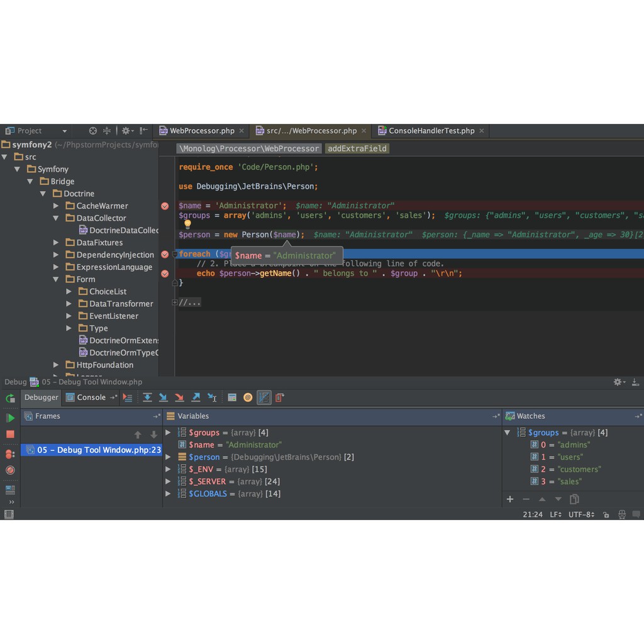Toggle Mute Breakpoints in debug side toolbar
Screen dimensions: 644x644
click(10, 470)
